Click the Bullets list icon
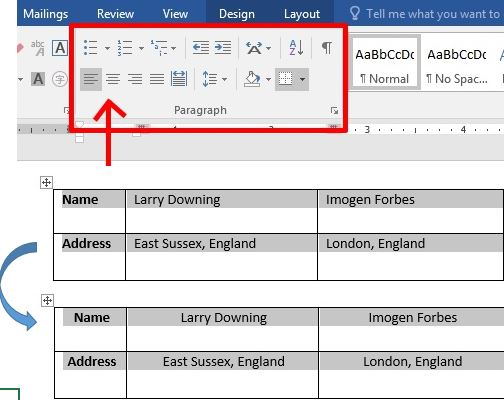504x400 pixels. 91,48
